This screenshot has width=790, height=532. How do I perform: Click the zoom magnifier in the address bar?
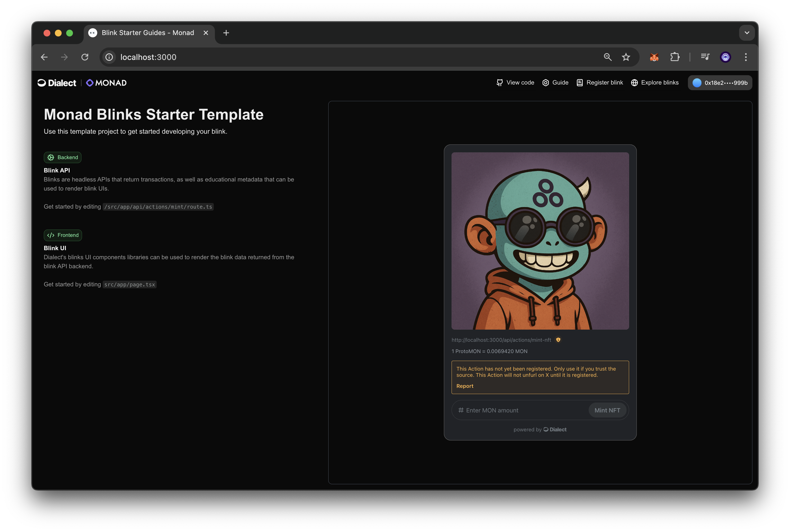pyautogui.click(x=607, y=57)
